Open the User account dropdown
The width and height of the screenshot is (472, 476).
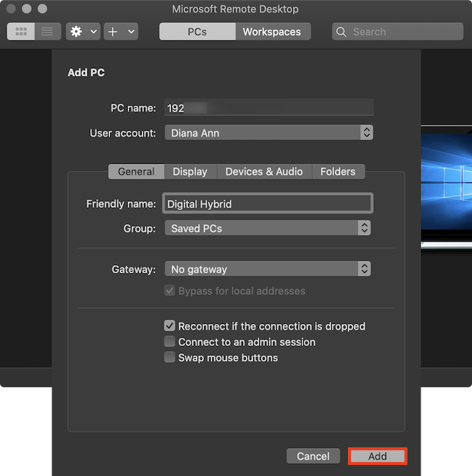click(x=269, y=133)
